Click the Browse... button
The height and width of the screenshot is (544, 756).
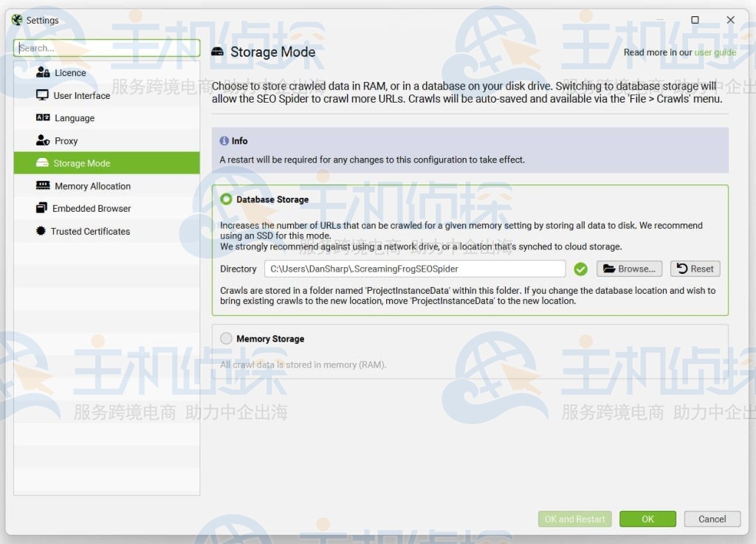629,269
